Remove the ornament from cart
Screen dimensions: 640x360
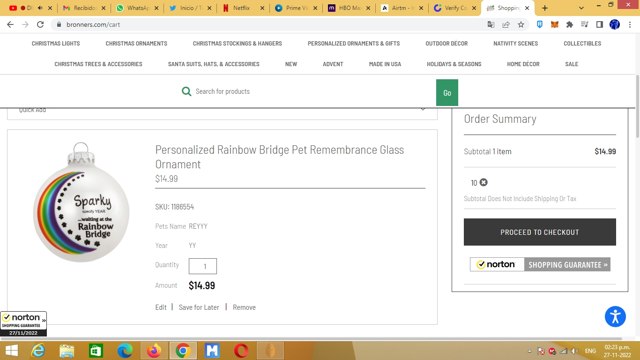click(x=244, y=307)
